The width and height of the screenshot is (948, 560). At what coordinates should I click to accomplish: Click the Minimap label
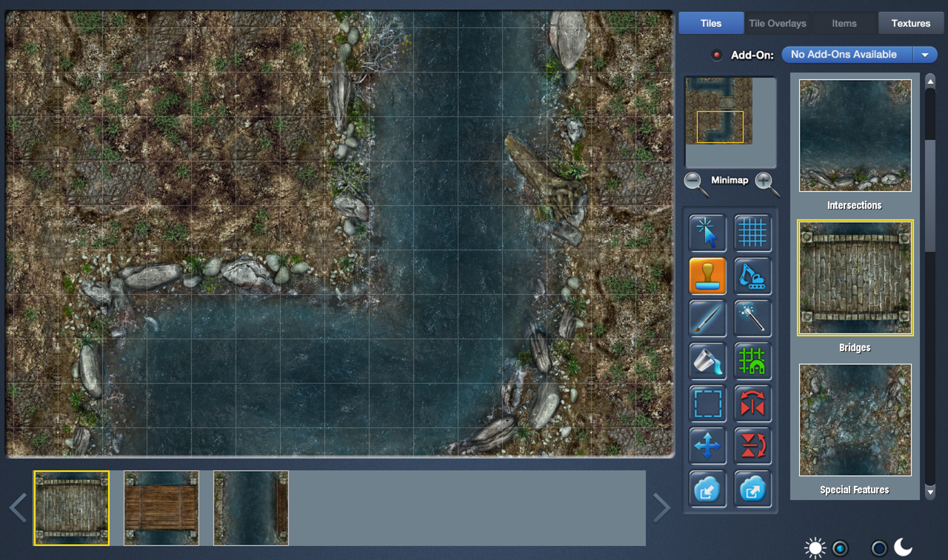point(730,180)
